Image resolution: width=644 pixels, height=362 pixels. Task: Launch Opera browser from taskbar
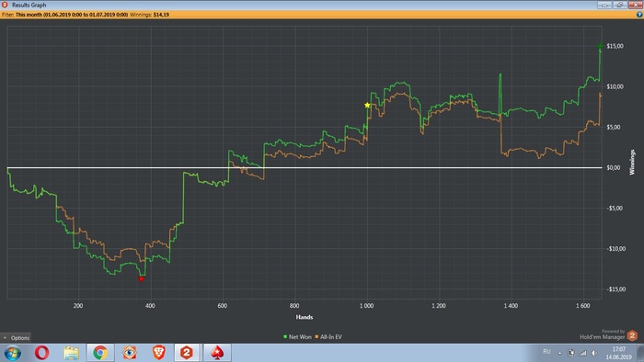tap(42, 353)
